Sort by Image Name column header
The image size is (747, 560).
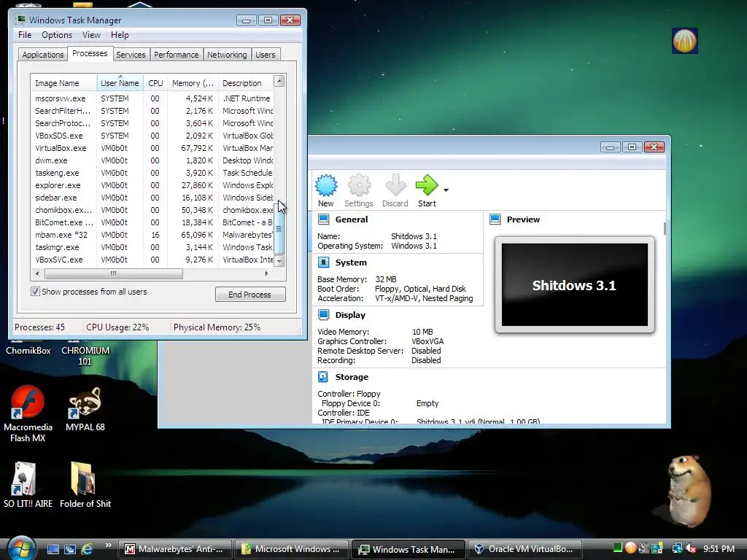click(x=63, y=83)
